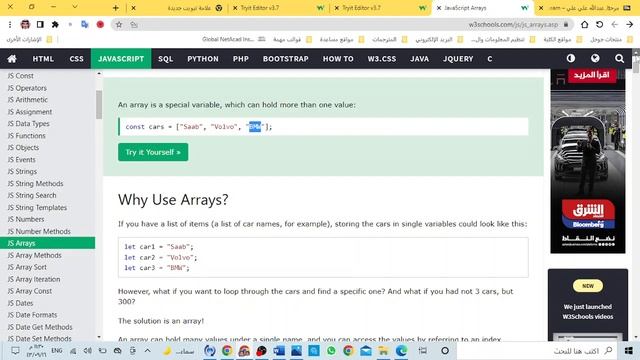Open JS Array Sort in sidebar
Screen dimensions: 640x360
27,267
